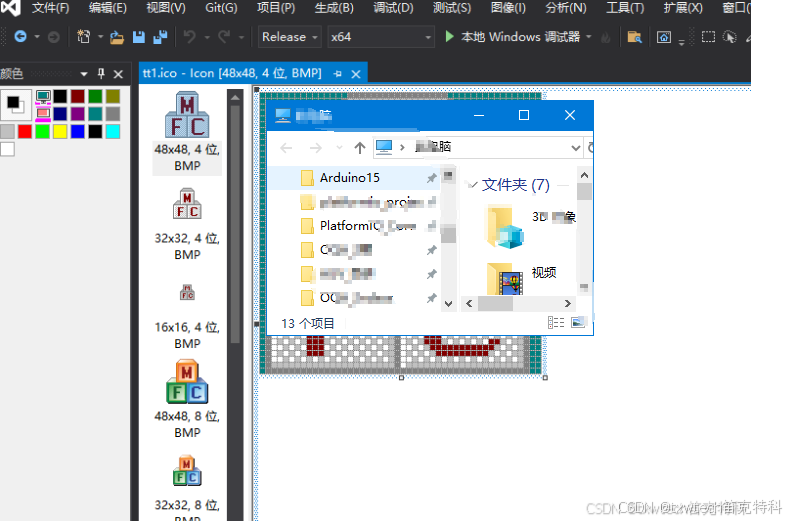Open the redo history dropdown arrow

coord(241,37)
